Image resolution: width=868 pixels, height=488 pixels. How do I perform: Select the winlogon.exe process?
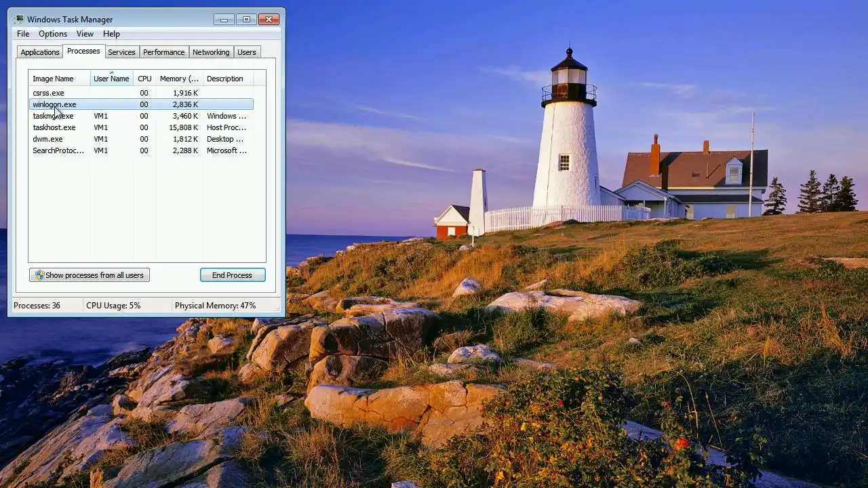pos(141,104)
